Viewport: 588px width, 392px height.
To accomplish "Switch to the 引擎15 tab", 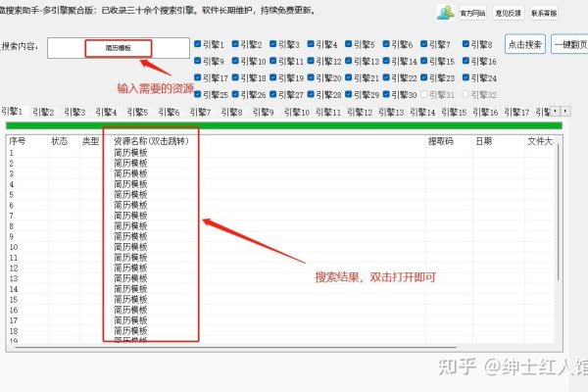I will click(x=454, y=112).
